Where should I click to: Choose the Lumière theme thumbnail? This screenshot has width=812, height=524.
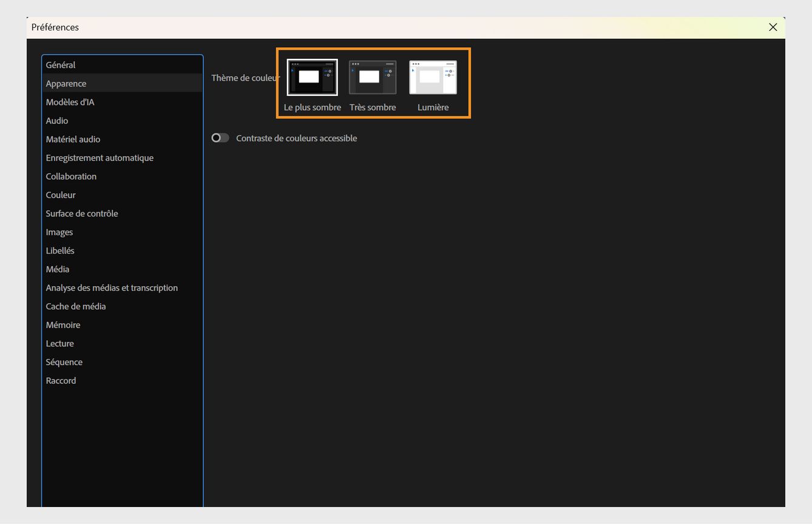(433, 77)
